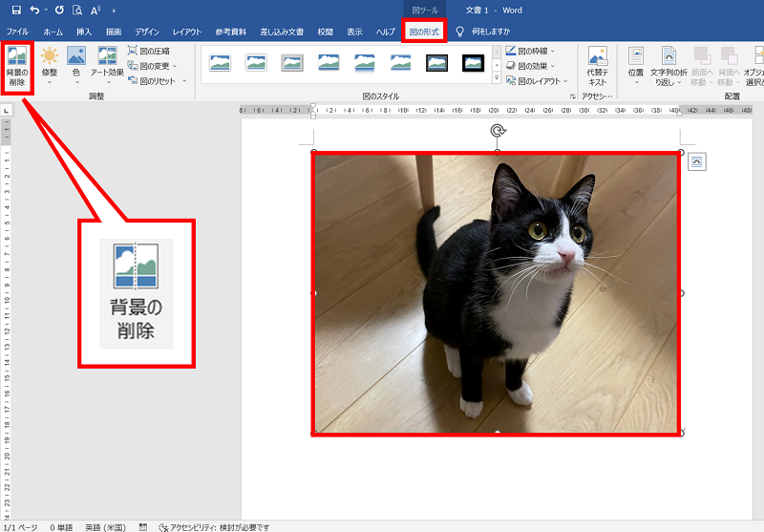Click the 代替テキスト alt text button

click(x=598, y=66)
